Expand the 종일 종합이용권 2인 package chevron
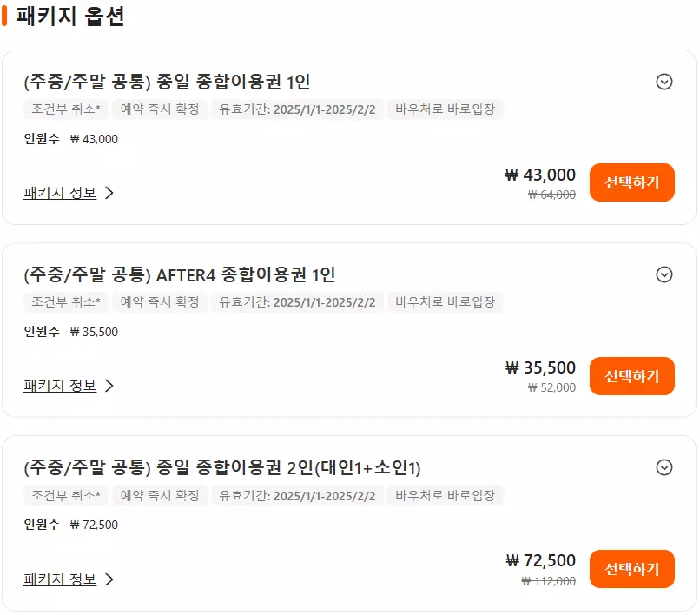 point(664,466)
